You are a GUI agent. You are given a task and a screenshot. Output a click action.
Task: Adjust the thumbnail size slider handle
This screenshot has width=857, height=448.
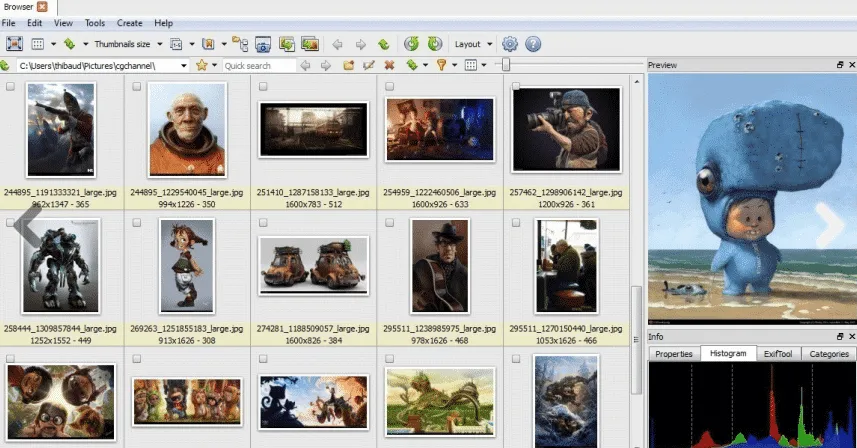click(506, 65)
